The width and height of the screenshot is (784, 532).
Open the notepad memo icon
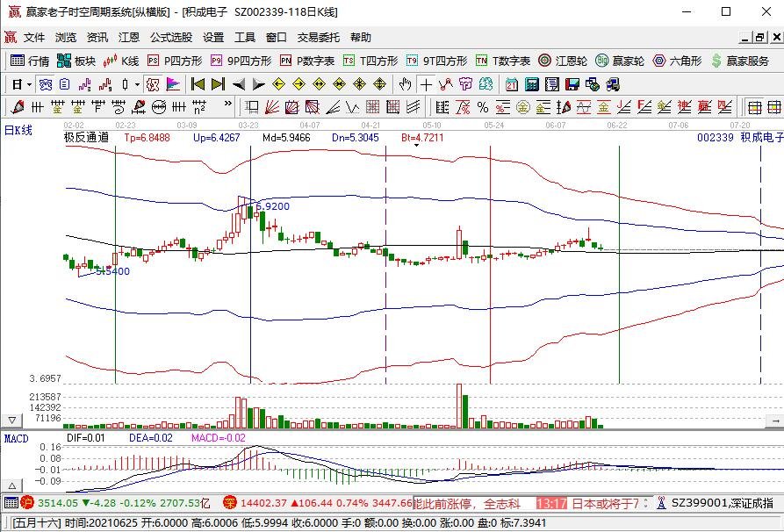[x=552, y=84]
